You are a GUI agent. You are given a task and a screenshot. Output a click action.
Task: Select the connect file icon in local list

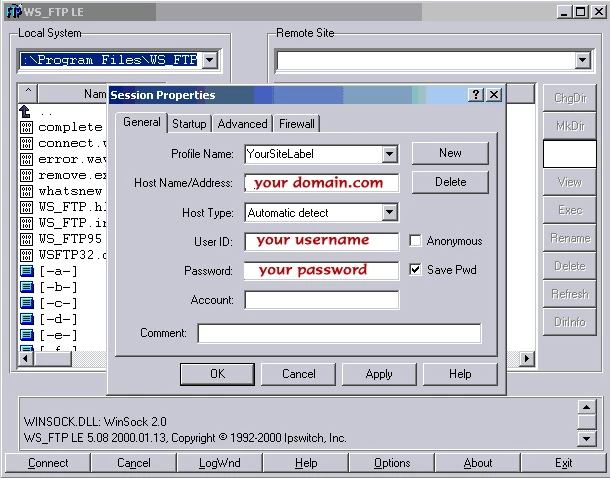pyautogui.click(x=27, y=143)
